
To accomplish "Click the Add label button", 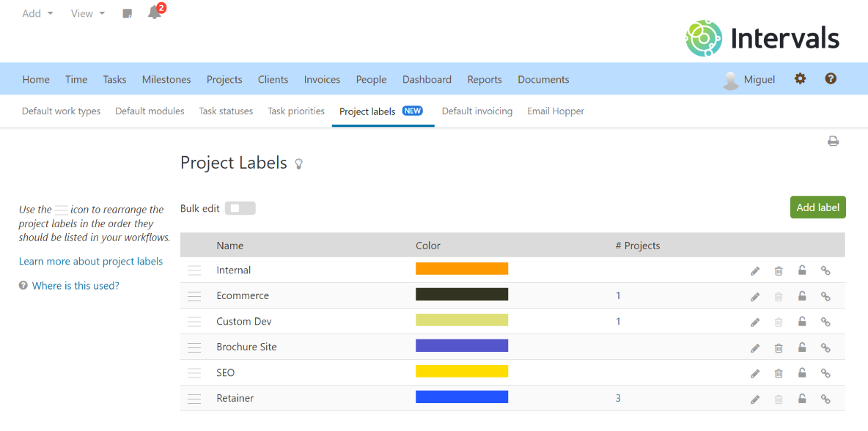I will pos(817,207).
